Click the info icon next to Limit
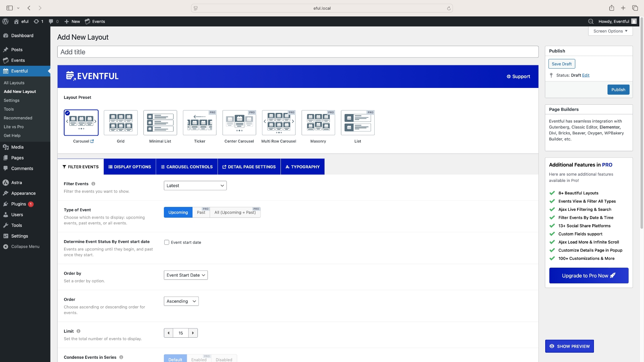Image resolution: width=644 pixels, height=362 pixels. click(78, 331)
